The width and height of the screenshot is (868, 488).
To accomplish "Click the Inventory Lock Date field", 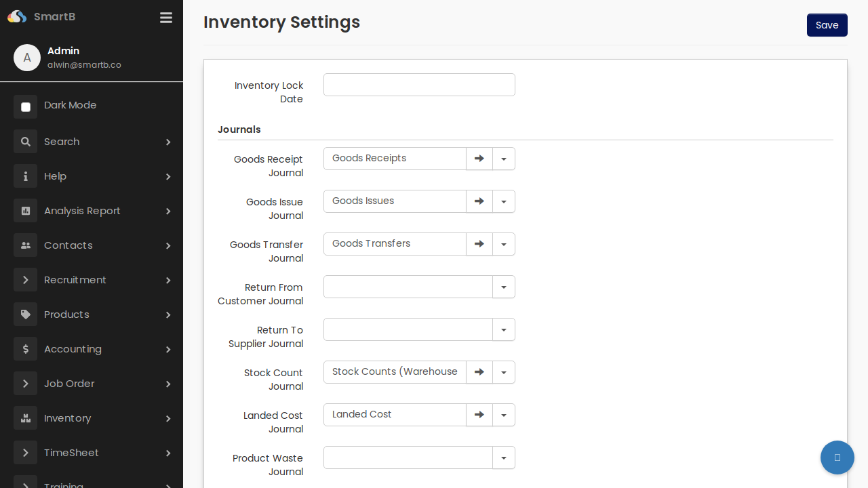I will point(419,85).
